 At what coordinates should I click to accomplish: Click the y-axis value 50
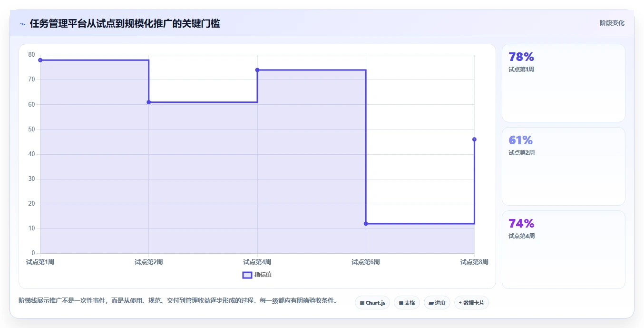click(x=32, y=129)
